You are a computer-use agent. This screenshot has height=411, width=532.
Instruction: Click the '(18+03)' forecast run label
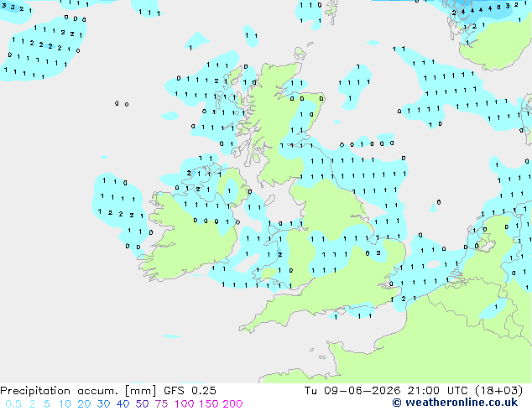click(498, 391)
